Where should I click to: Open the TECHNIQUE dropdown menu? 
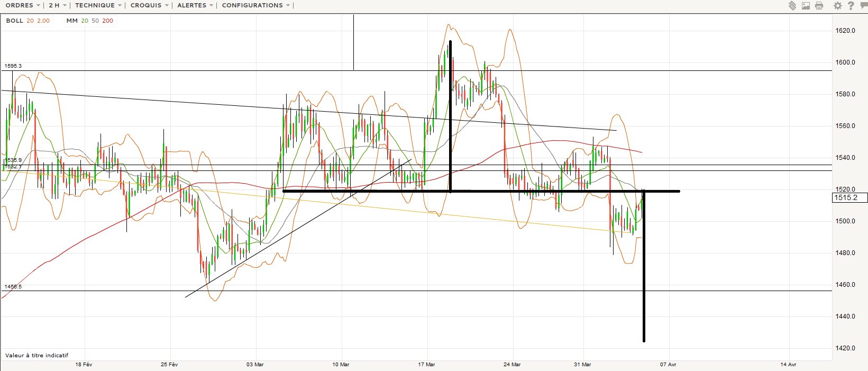(x=98, y=5)
